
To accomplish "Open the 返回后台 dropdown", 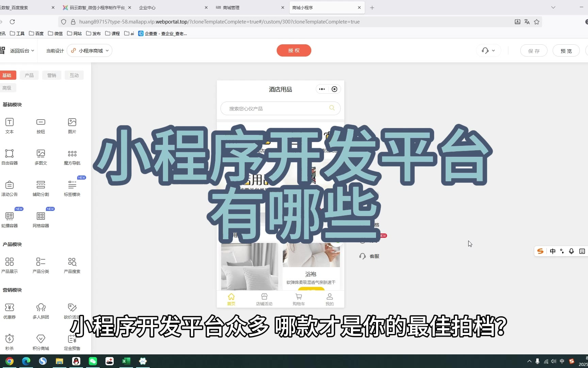I will pos(22,51).
